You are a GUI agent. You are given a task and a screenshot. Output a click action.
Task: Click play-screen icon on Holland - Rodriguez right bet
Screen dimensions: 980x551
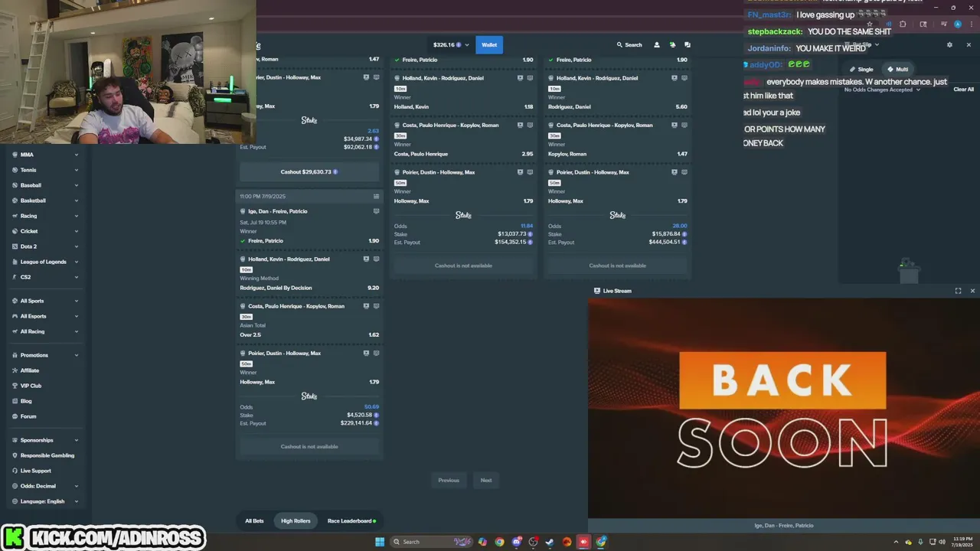(674, 78)
